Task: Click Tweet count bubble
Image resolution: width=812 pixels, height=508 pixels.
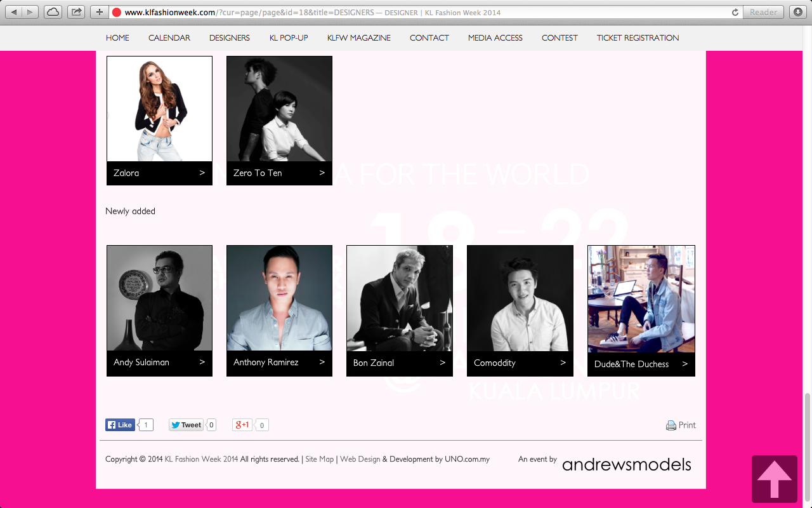Action: coord(211,425)
